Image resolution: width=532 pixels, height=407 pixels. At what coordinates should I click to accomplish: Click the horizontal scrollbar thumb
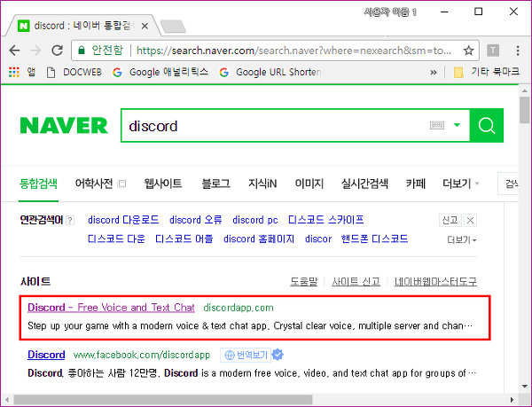[x=162, y=400]
